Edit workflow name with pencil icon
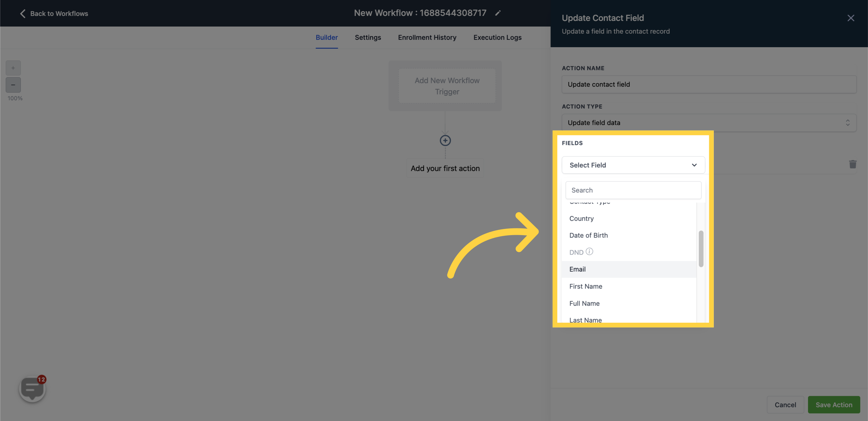The width and height of the screenshot is (868, 421). pos(498,13)
